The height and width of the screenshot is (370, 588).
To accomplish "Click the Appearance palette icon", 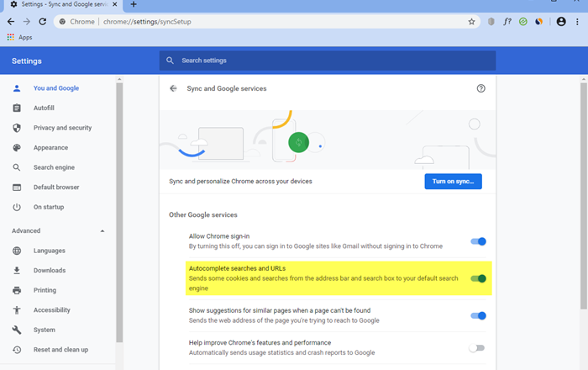I will (17, 148).
